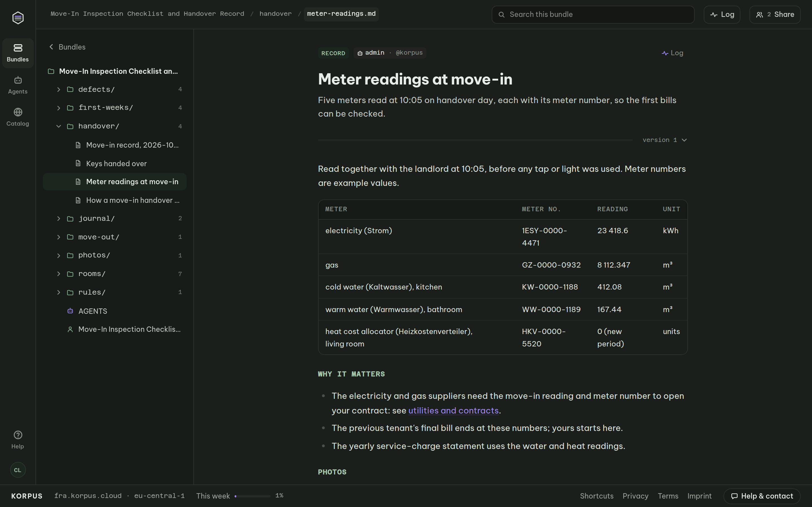812x507 pixels.
Task: Open the record's Log activity link
Action: [672, 53]
